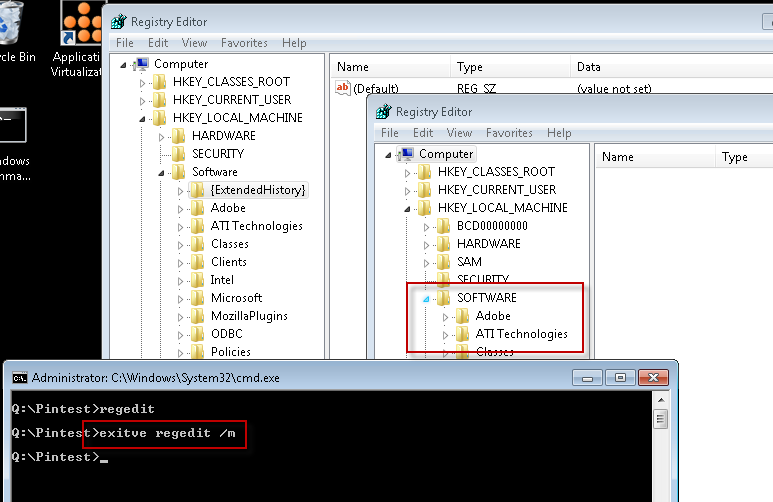The height and width of the screenshot is (502, 773).
Task: Select the Adobe folder icon under SOFTWARE
Action: tap(462, 316)
